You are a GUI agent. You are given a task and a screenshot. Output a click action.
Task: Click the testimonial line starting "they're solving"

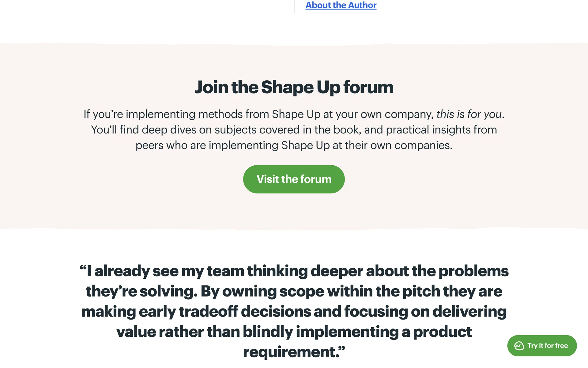coord(294,291)
